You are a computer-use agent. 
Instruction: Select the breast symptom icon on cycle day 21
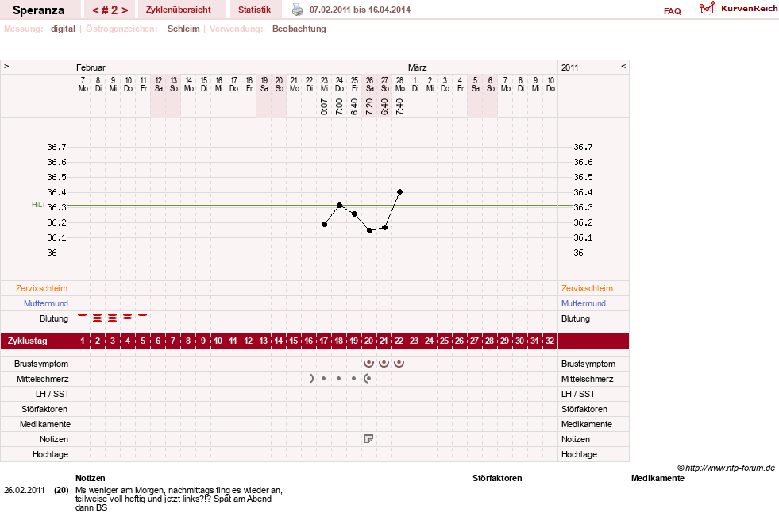[x=384, y=363]
